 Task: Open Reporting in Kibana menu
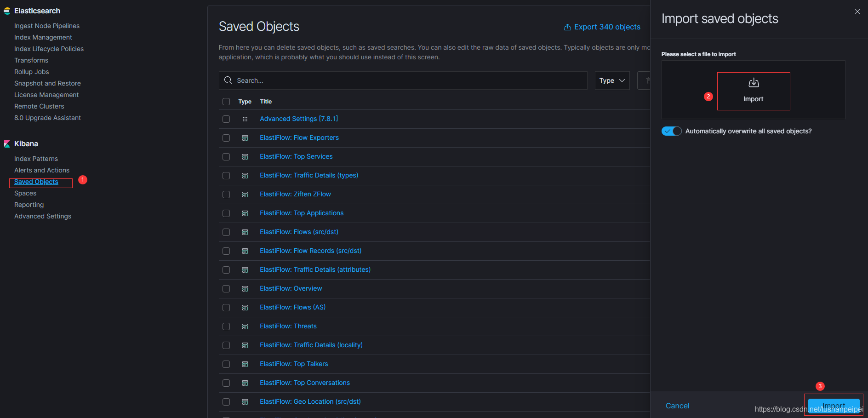29,205
